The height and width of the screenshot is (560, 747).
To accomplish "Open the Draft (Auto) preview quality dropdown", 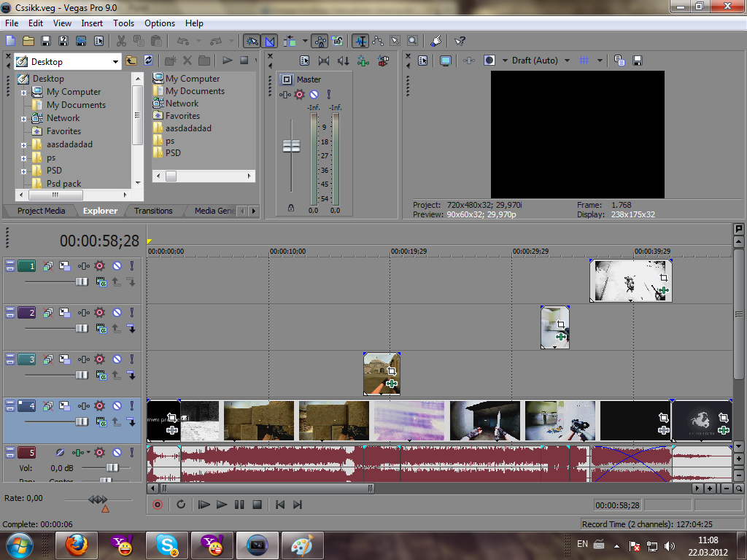I will pyautogui.click(x=567, y=61).
